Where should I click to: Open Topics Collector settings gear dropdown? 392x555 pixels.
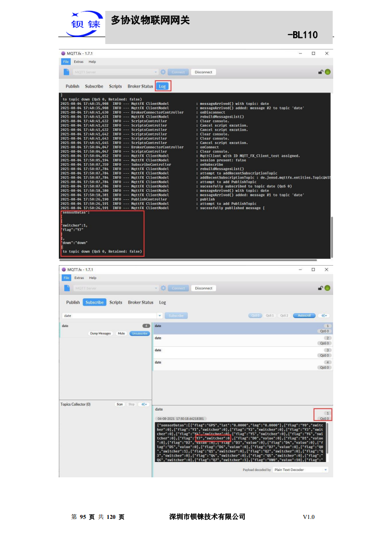[144, 404]
